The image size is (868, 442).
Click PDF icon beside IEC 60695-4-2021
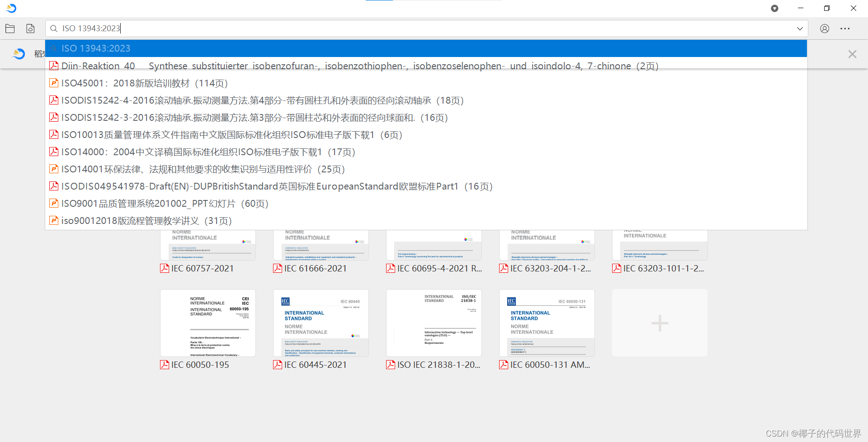point(391,268)
